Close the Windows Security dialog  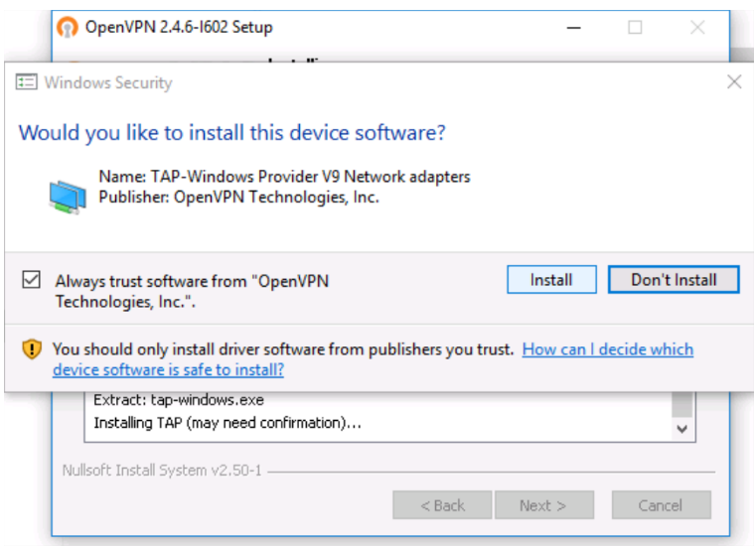coord(734,82)
